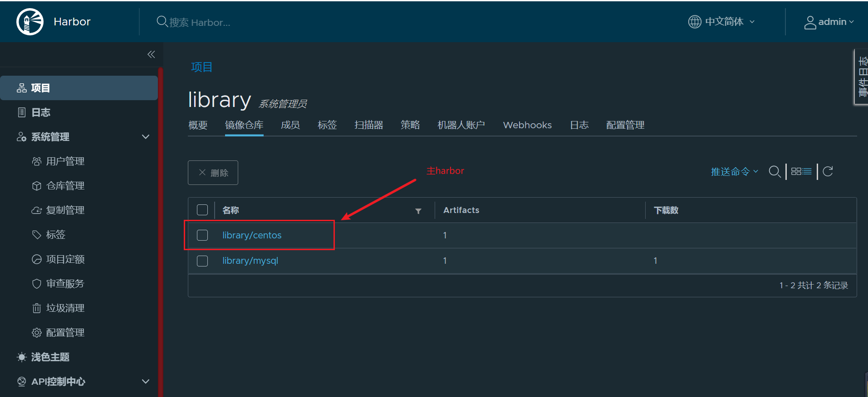Tick the select-all checkbox in table header
868x397 pixels.
pyautogui.click(x=202, y=210)
